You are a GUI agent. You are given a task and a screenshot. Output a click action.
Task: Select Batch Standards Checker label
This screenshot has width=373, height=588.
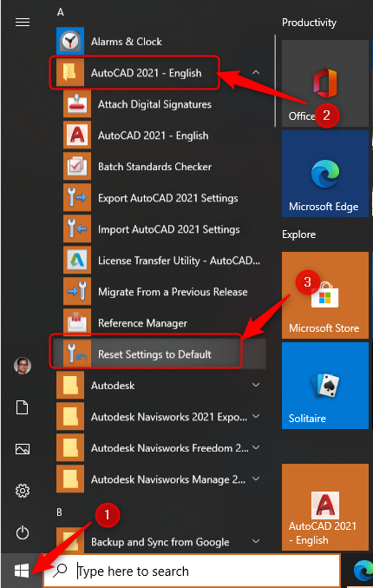[x=154, y=166]
